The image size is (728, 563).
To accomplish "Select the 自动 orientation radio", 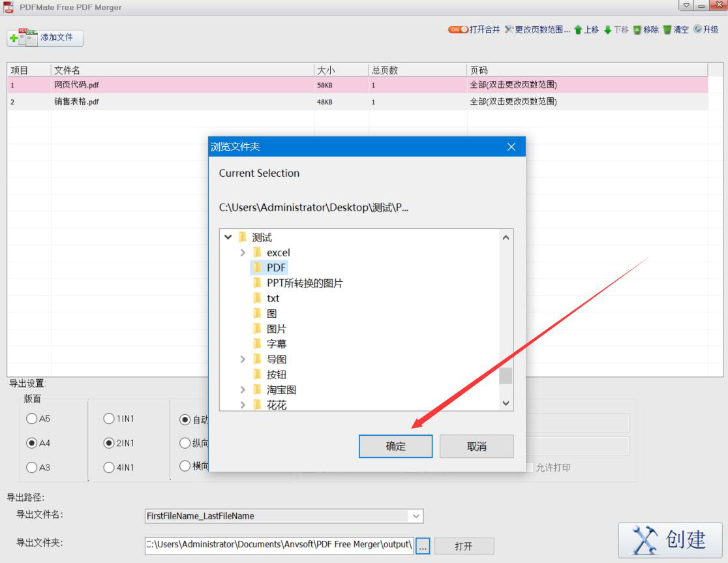I will click(x=185, y=419).
